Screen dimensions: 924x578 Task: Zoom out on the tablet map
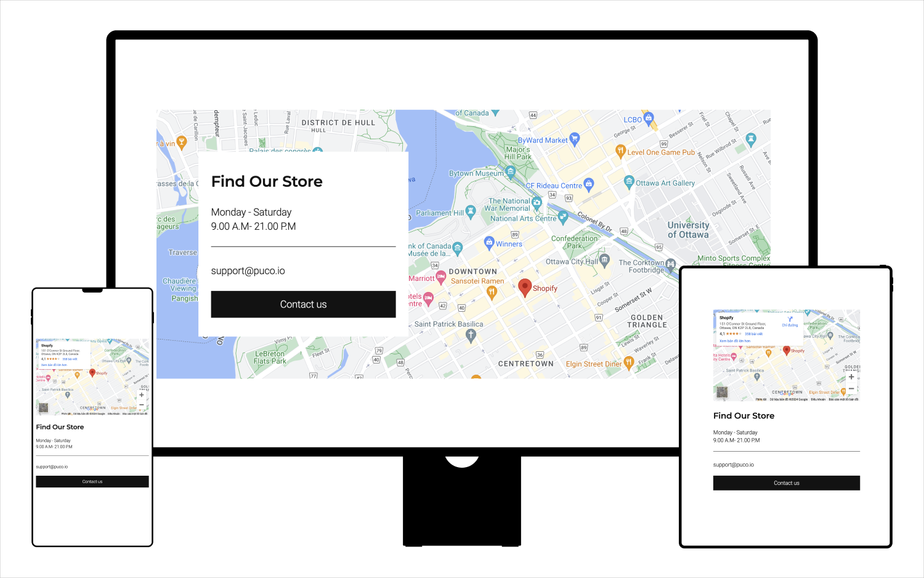click(851, 389)
